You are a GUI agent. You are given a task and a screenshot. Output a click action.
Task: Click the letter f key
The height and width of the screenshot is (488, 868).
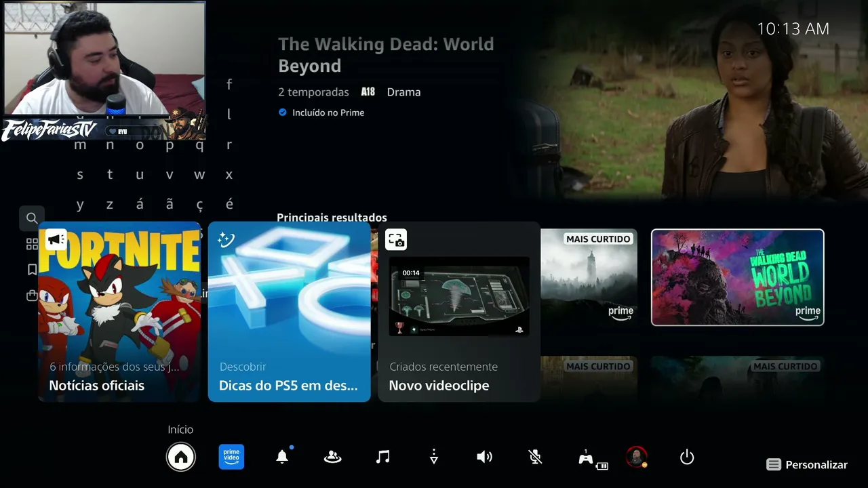[x=229, y=84]
